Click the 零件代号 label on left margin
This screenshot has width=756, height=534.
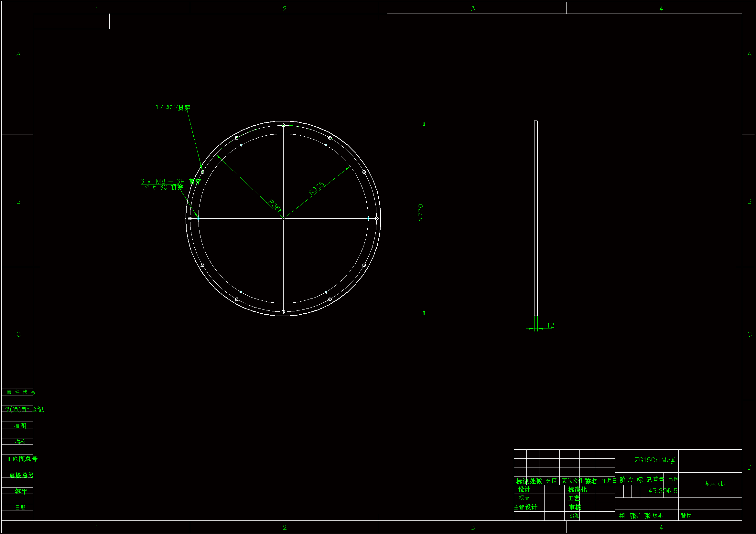(20, 392)
